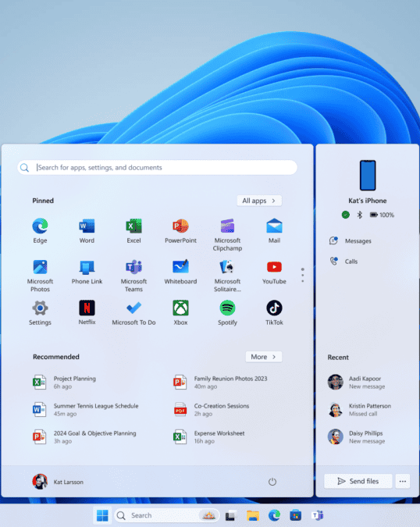Open 2024 Goal & Objective Planning file
The width and height of the screenshot is (420, 527).
(84, 437)
